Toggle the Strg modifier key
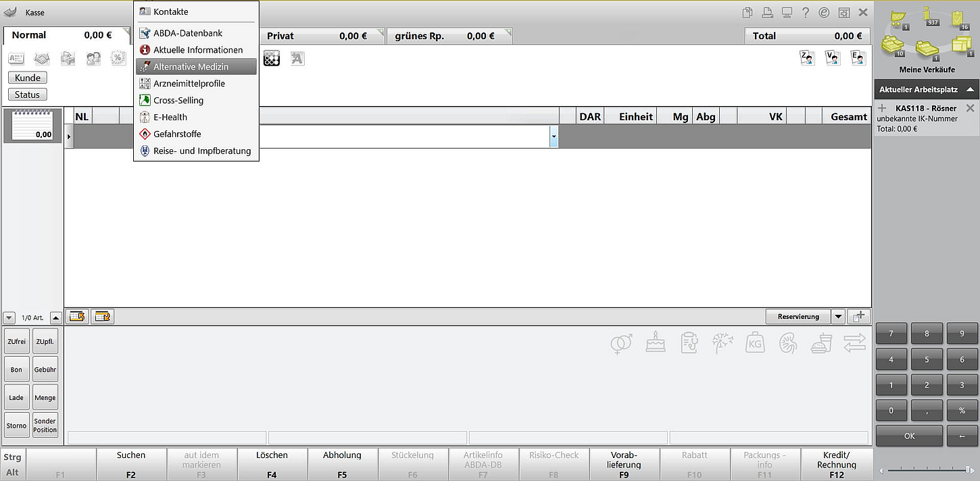Image resolution: width=980 pixels, height=481 pixels. (x=13, y=457)
